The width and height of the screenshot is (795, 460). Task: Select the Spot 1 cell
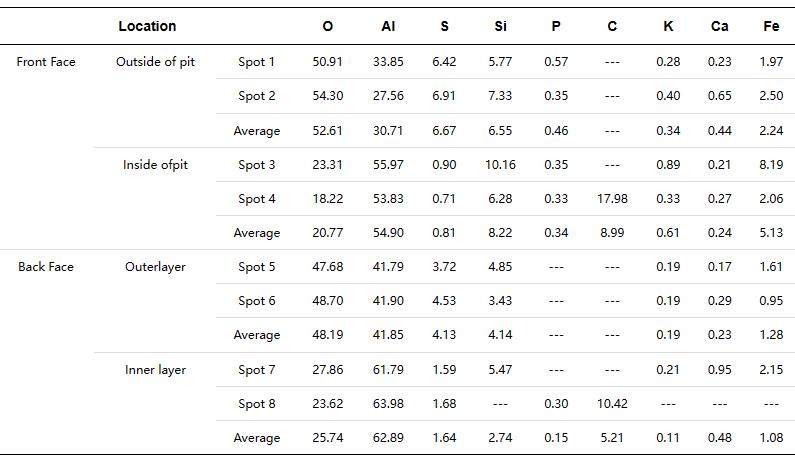[257, 62]
